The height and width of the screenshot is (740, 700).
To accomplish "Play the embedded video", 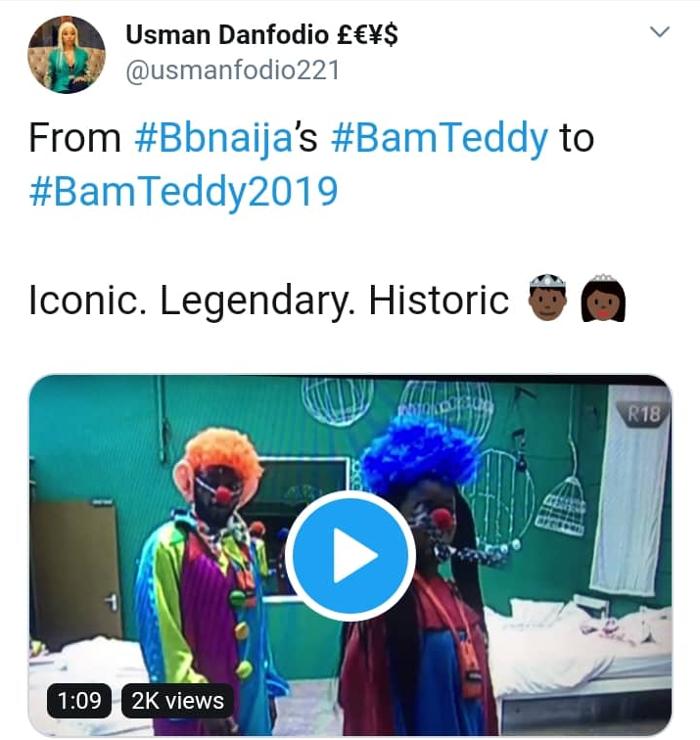I will click(350, 555).
